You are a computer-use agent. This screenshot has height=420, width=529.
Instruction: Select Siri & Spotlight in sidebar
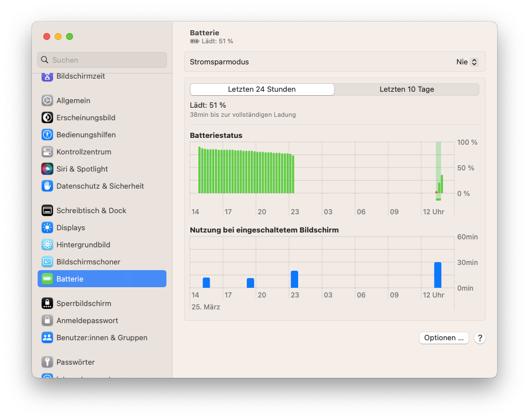click(102, 169)
